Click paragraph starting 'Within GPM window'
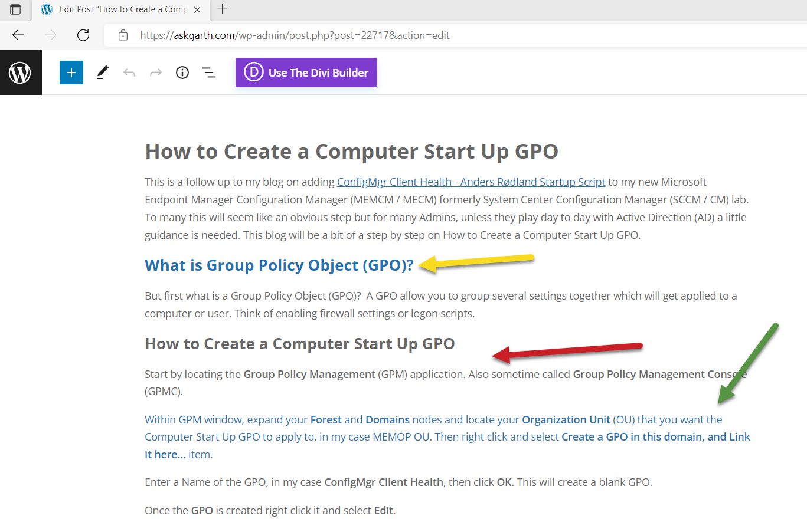The height and width of the screenshot is (532, 807). click(x=447, y=437)
